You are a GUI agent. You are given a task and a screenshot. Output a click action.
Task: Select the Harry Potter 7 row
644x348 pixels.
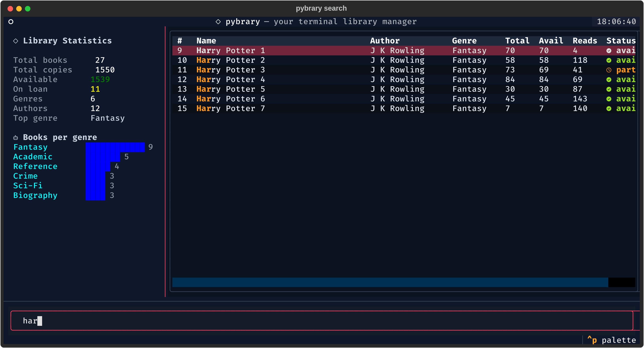click(x=404, y=109)
